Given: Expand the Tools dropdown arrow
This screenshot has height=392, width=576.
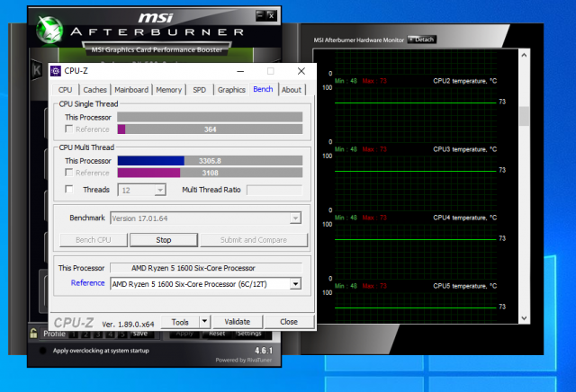Looking at the screenshot, I should (204, 321).
